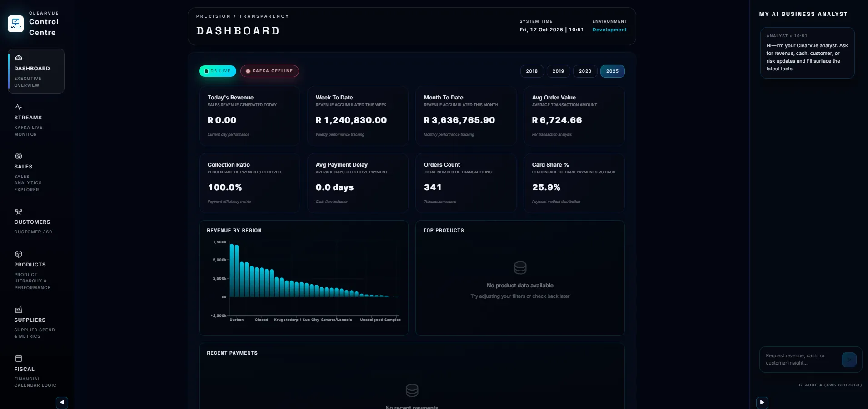The width and height of the screenshot is (868, 409).
Task: Click the send message arrow icon
Action: click(849, 360)
